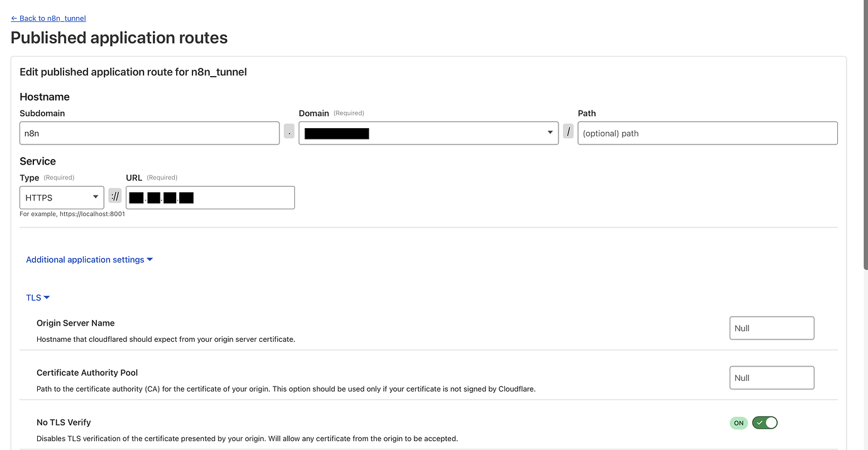Follow the Back to n8n_tunnel link
The width and height of the screenshot is (868, 450).
tap(48, 18)
